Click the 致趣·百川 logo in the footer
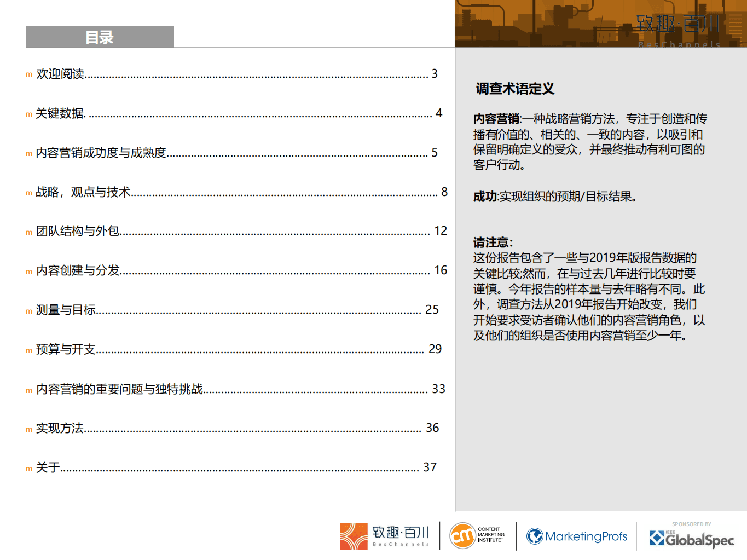The image size is (747, 560). point(385,535)
